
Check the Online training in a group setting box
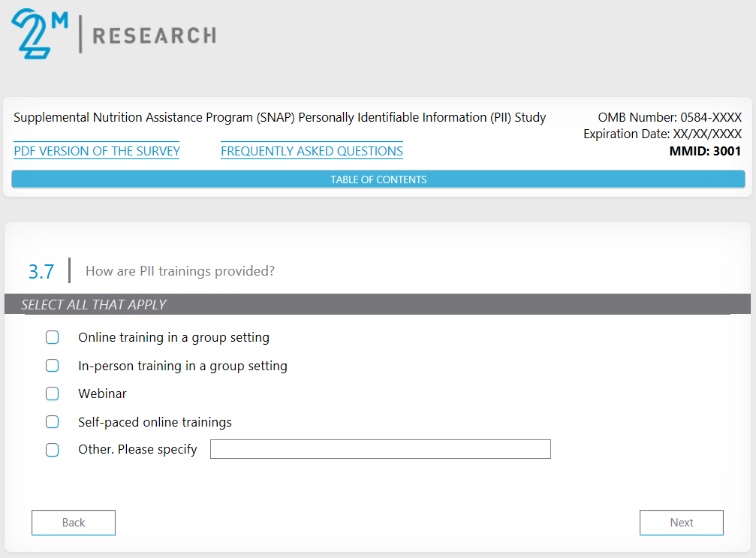click(52, 337)
